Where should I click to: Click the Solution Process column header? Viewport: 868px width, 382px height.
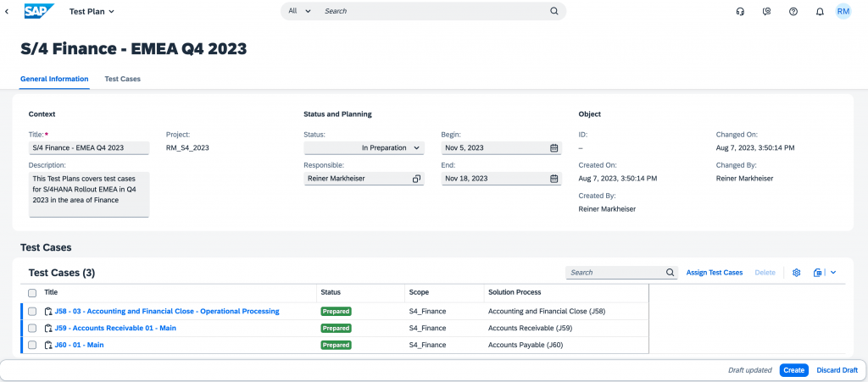pos(515,292)
